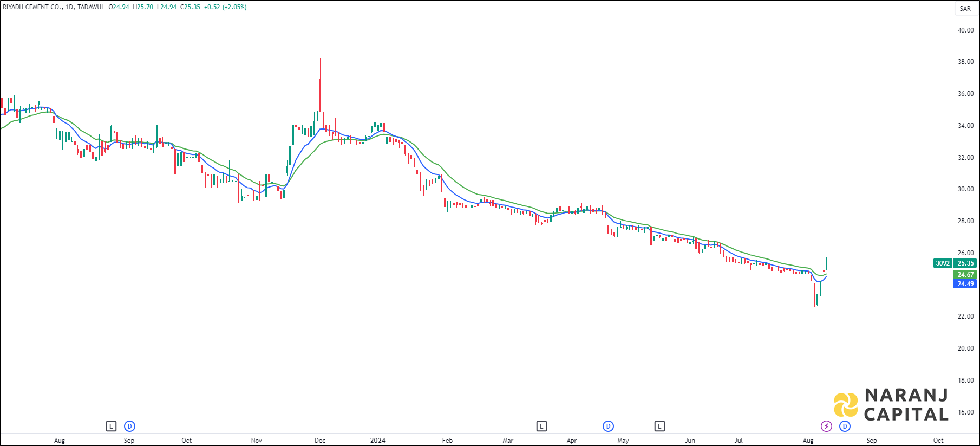Click the Dec label on time axis

(x=320, y=441)
